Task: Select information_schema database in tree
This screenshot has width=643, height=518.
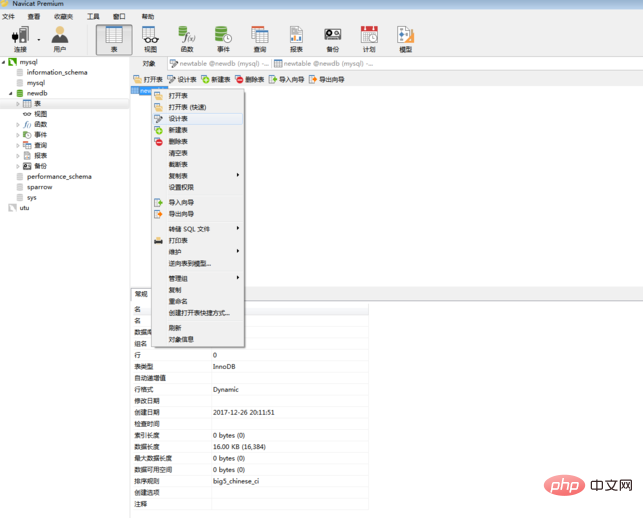Action: tap(57, 72)
